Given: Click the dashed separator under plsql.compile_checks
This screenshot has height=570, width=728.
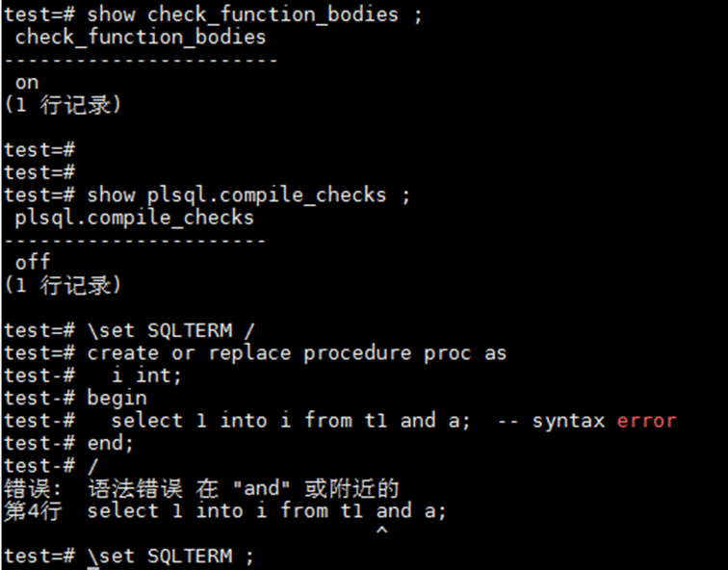Looking at the screenshot, I should point(134,240).
